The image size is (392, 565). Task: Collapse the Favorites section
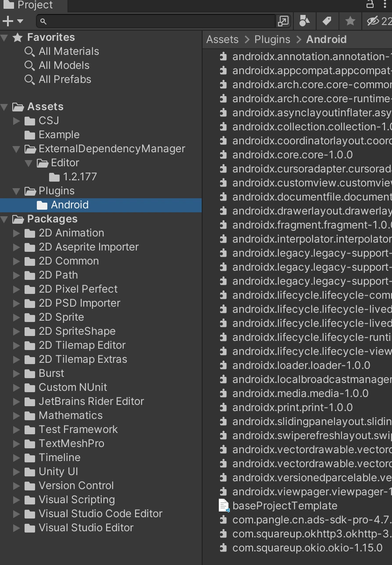(5, 37)
